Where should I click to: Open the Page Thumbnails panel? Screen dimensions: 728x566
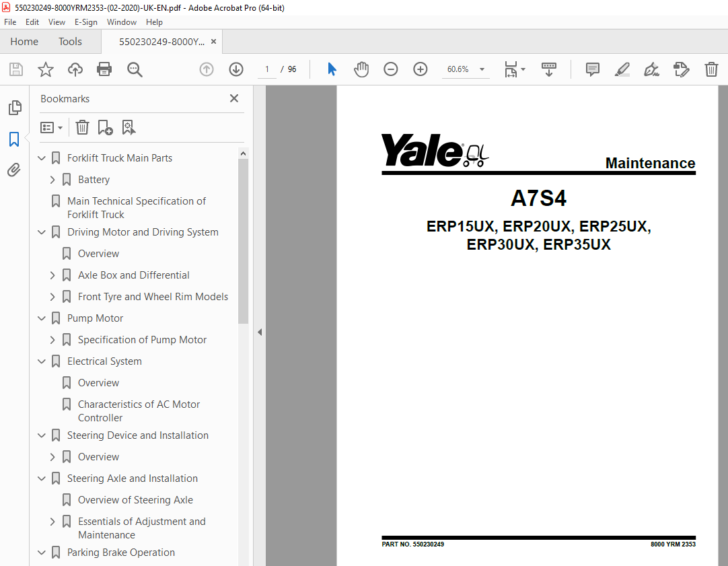14,108
